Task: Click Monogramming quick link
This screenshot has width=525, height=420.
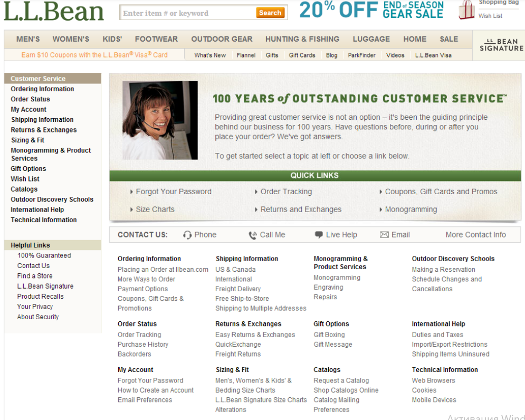Action: (411, 209)
